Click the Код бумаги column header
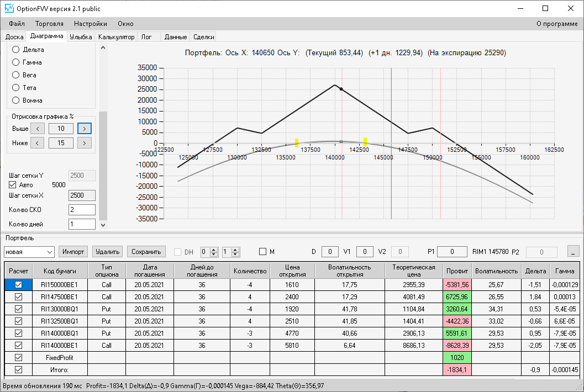The image size is (584, 392). [x=60, y=271]
